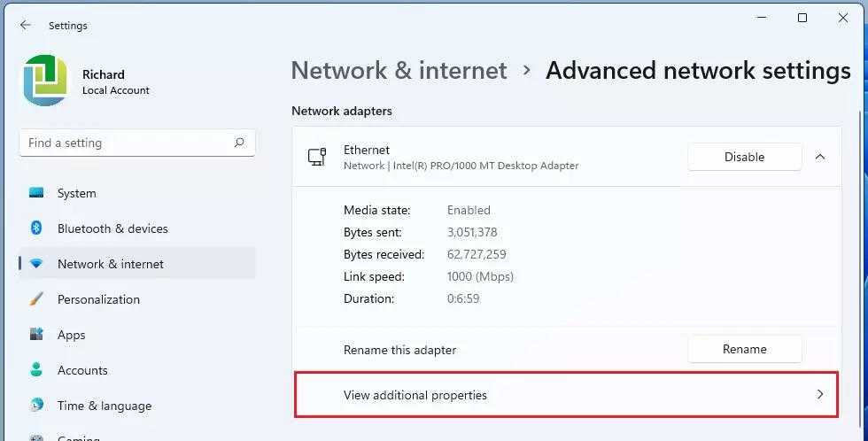Click the search magnifier icon
Viewport: 868px width, 441px height.
[x=239, y=143]
